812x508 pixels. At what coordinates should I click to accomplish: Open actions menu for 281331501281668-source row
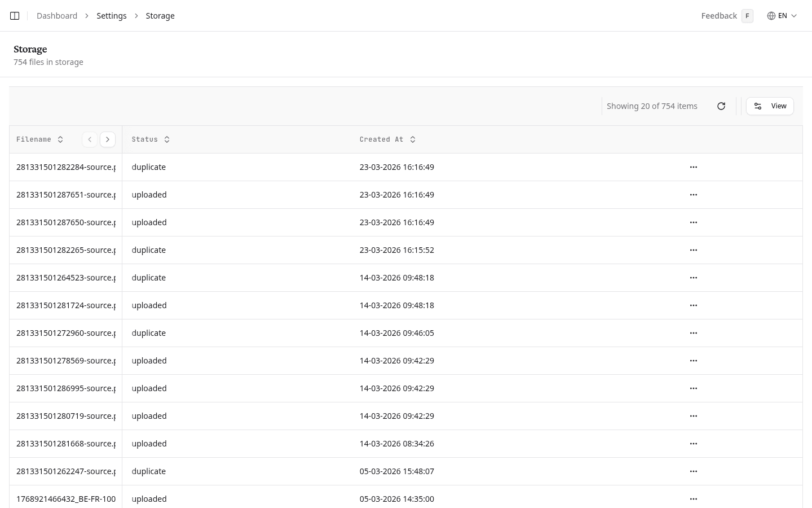coord(694,444)
